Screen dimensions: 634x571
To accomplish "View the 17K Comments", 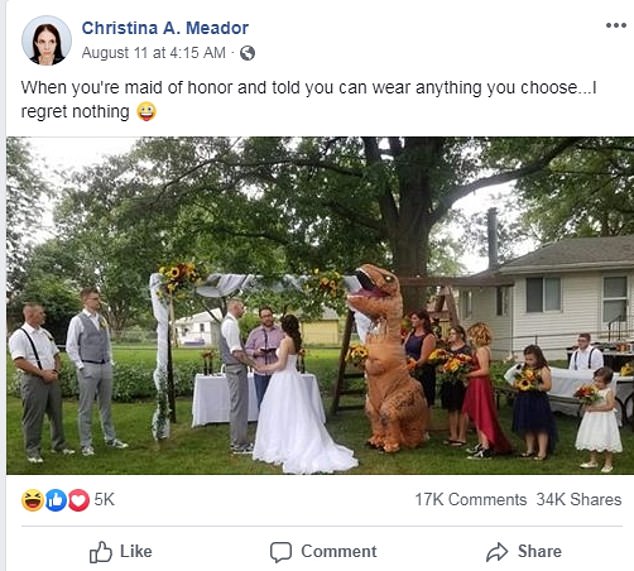I will pos(470,499).
